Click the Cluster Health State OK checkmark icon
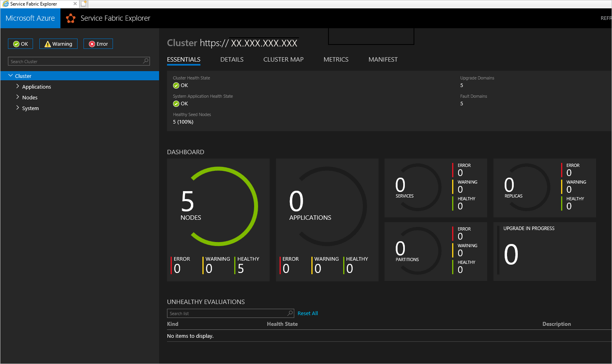The height and width of the screenshot is (364, 612). 176,85
